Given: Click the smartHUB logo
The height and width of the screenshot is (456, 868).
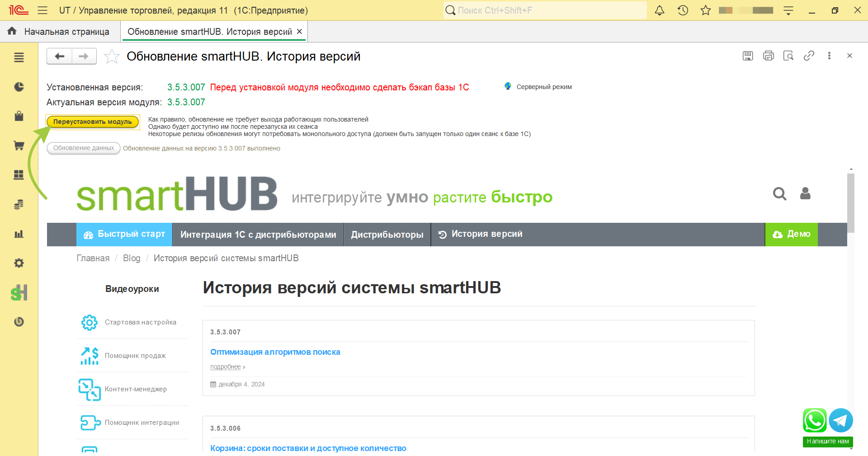Looking at the screenshot, I should (x=177, y=193).
